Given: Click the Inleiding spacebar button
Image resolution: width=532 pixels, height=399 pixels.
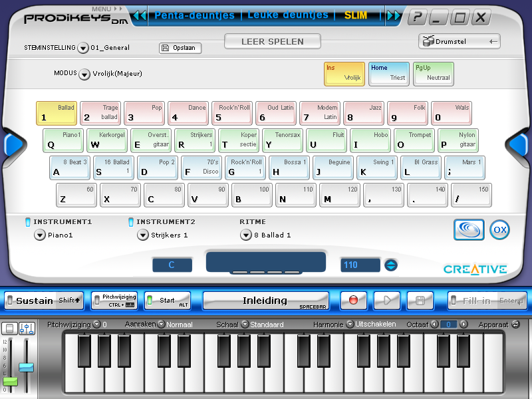Looking at the screenshot, I should pyautogui.click(x=265, y=301).
